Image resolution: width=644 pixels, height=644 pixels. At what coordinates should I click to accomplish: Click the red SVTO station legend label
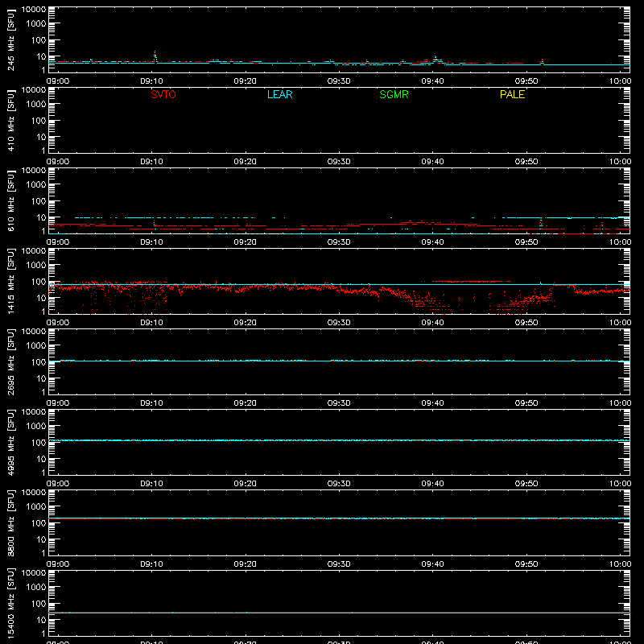(x=163, y=94)
